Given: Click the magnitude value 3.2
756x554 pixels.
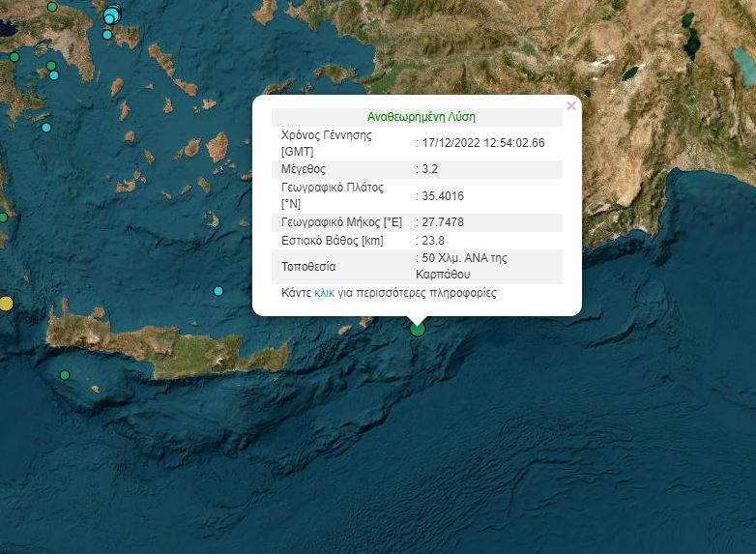Looking at the screenshot, I should (x=429, y=169).
